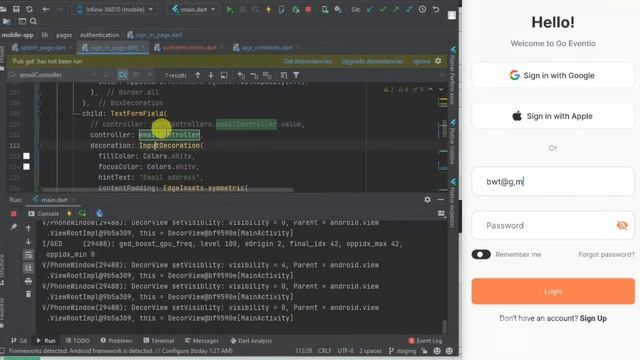This screenshot has width=640, height=360.
Task: Toggle Match Case 'Cc' search option
Action: click(123, 75)
